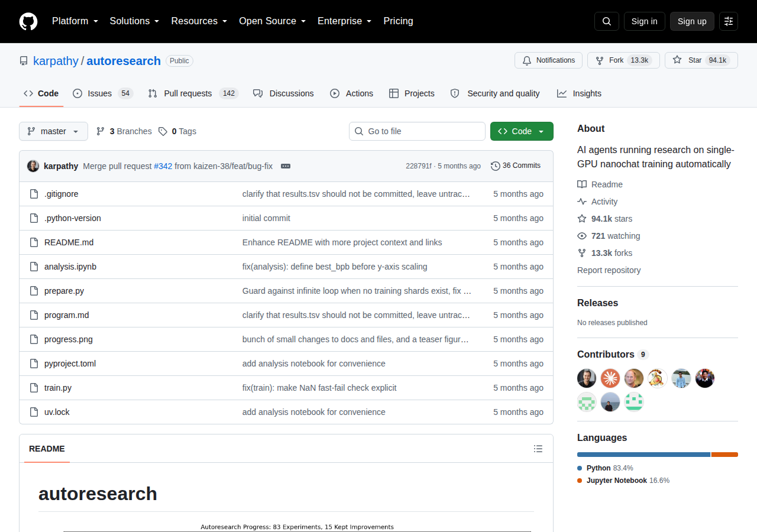Open the analysis.ipynb file
The height and width of the screenshot is (532, 757).
[70, 267]
